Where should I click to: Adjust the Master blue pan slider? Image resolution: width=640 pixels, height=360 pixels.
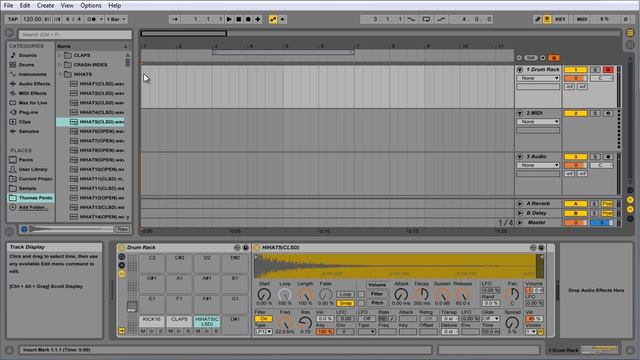click(x=602, y=222)
